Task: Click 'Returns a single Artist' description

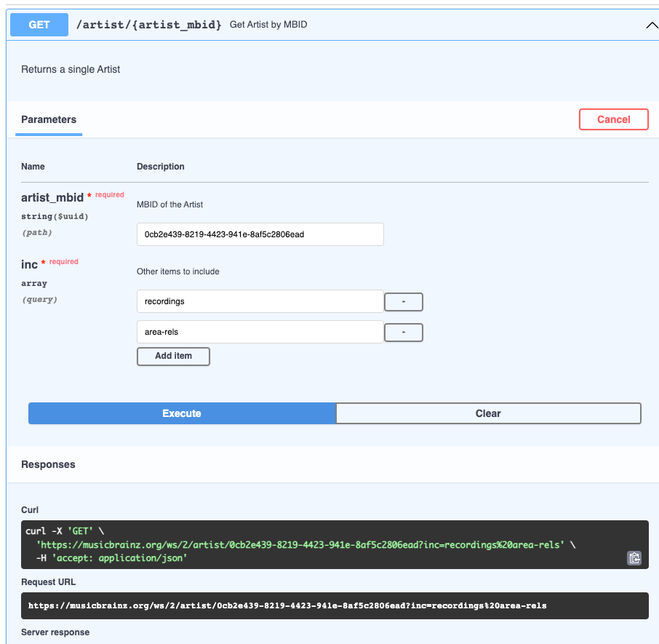Action: coord(71,69)
